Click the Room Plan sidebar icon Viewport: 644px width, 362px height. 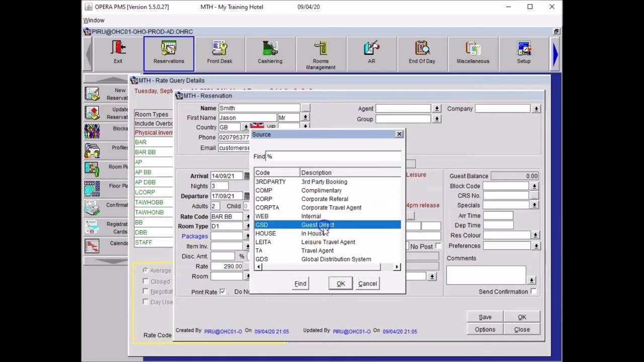pyautogui.click(x=92, y=169)
